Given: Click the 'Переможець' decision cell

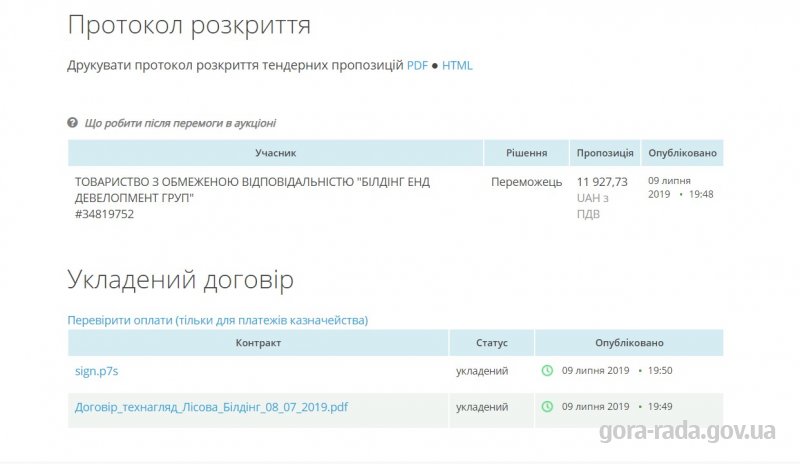Looking at the screenshot, I should click(527, 182).
